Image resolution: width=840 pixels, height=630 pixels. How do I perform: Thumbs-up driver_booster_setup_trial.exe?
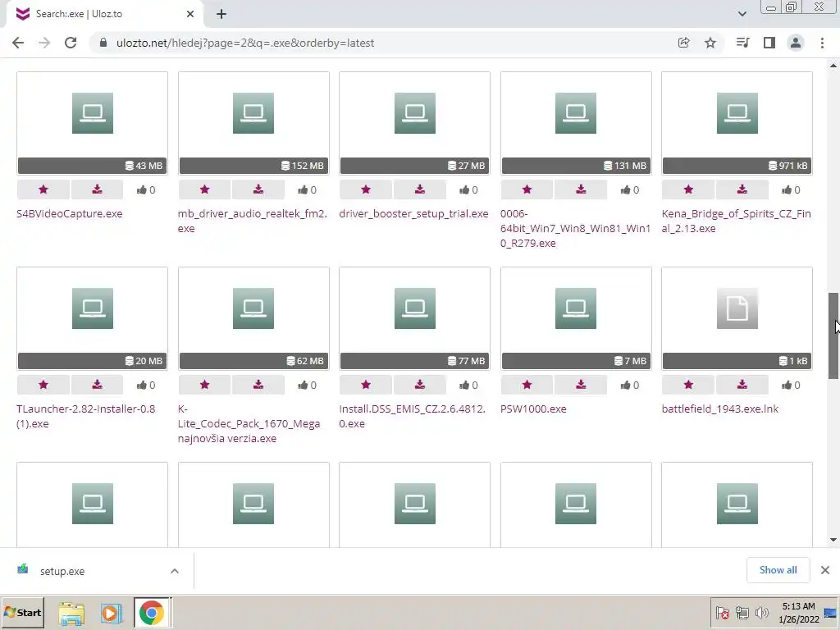click(x=468, y=189)
